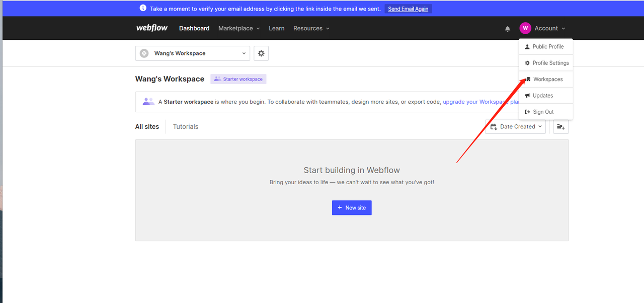
Task: Open Updates from the account menu
Action: coord(546,96)
